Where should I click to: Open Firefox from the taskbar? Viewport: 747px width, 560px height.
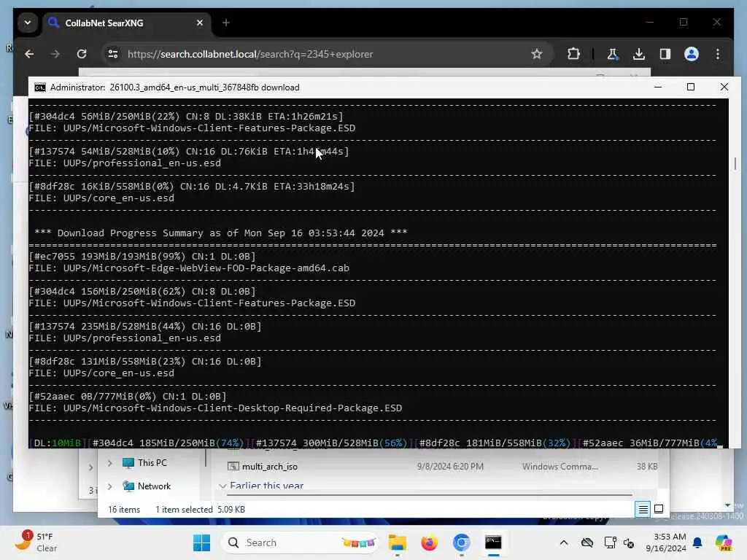point(429,542)
